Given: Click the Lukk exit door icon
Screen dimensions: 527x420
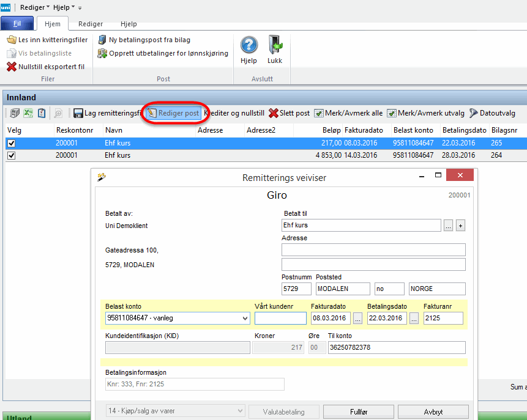Looking at the screenshot, I should (x=275, y=49).
